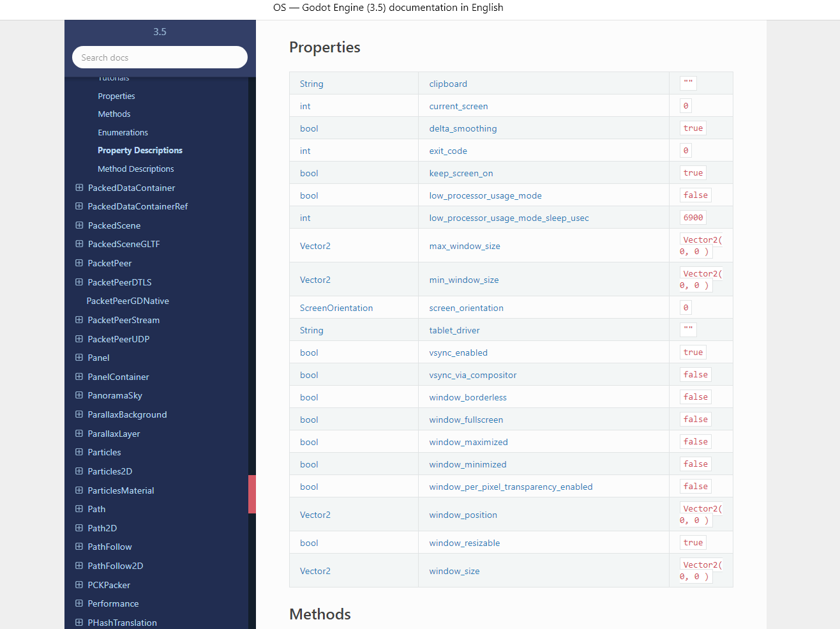The image size is (840, 629).
Task: Open the window_fullscreen property link
Action: click(x=466, y=420)
